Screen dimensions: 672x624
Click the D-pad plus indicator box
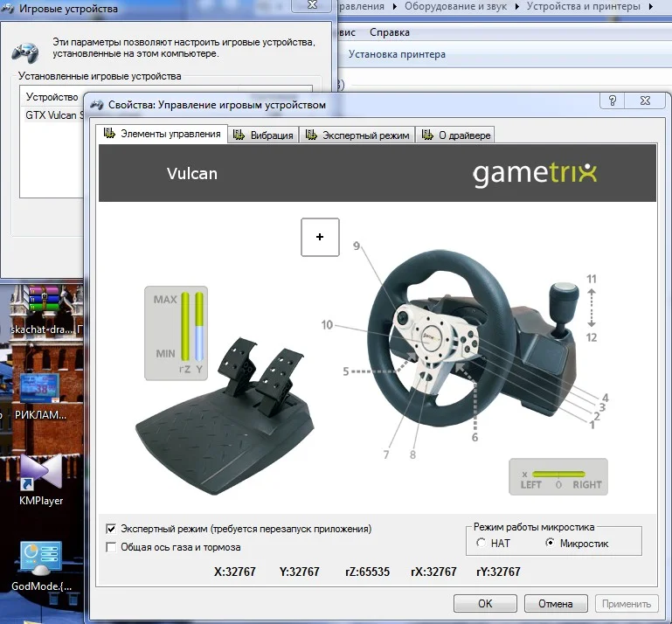(x=320, y=237)
